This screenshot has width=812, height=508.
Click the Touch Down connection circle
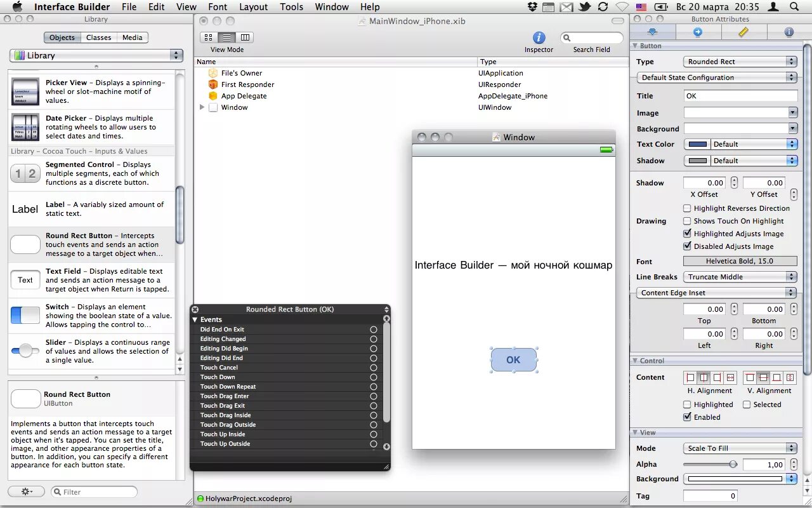(x=374, y=377)
